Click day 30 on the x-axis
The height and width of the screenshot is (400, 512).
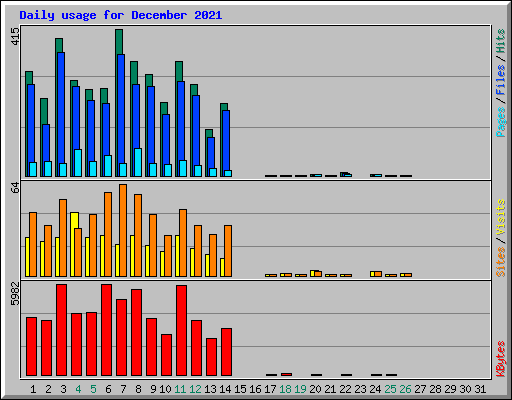click(465, 389)
